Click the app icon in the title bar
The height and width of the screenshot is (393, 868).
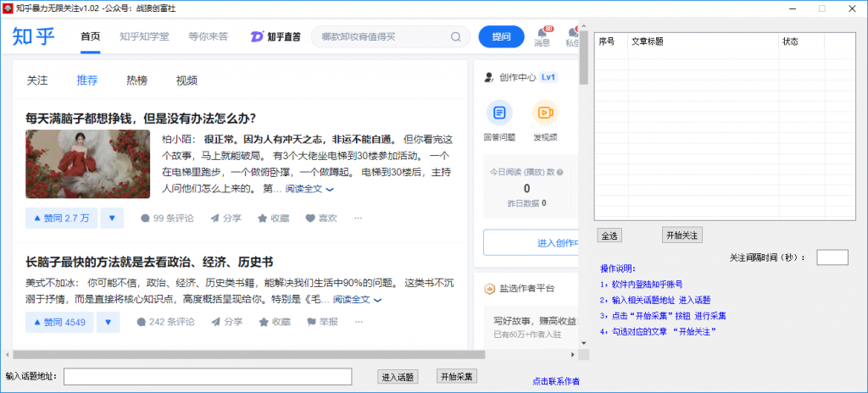point(8,8)
